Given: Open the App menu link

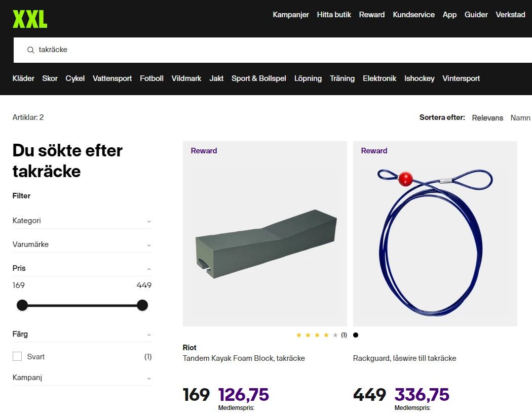Looking at the screenshot, I should click(x=449, y=15).
